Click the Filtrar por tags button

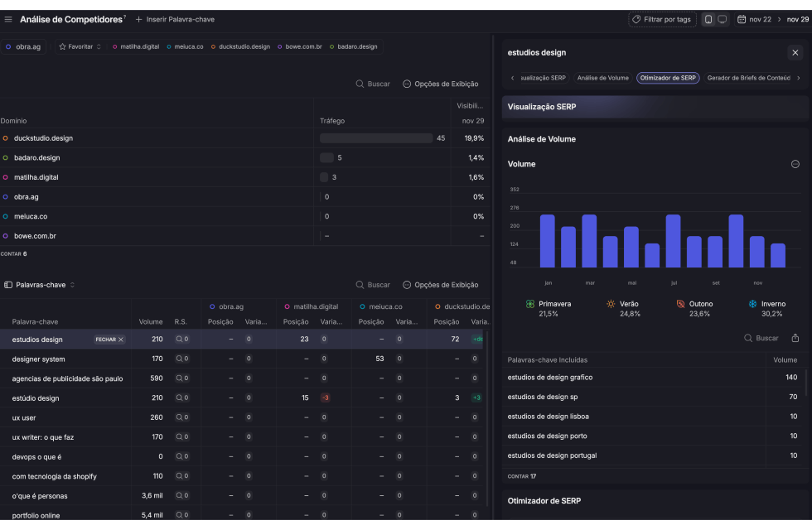[661, 19]
